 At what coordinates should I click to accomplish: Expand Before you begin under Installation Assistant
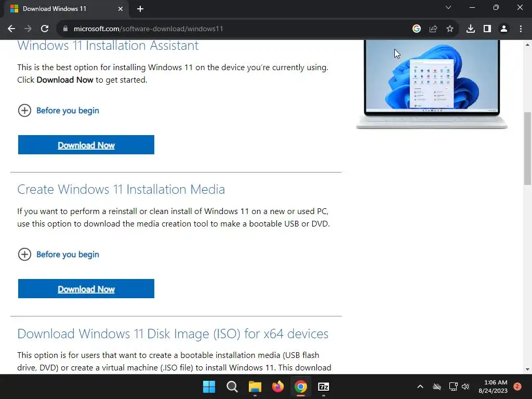pos(58,111)
